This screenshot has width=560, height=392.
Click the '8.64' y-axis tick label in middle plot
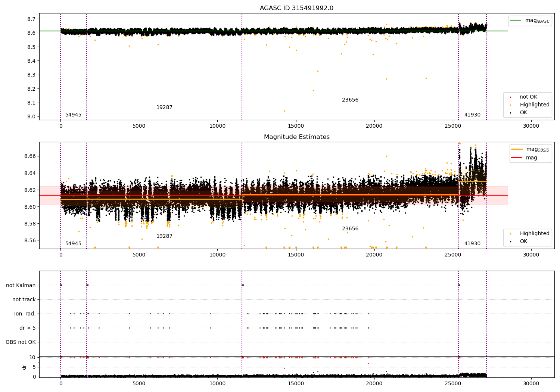(30, 173)
